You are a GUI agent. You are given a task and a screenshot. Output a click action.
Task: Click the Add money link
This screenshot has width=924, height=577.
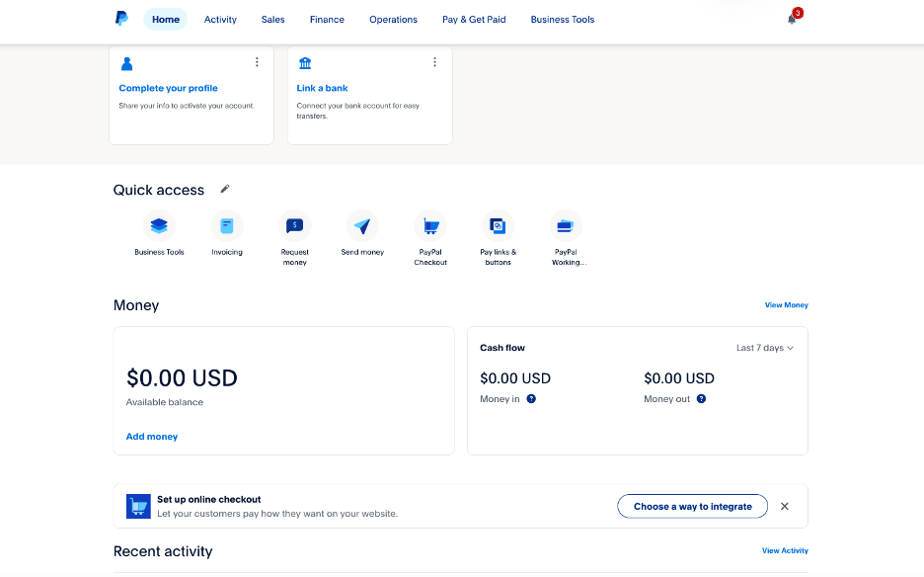151,436
